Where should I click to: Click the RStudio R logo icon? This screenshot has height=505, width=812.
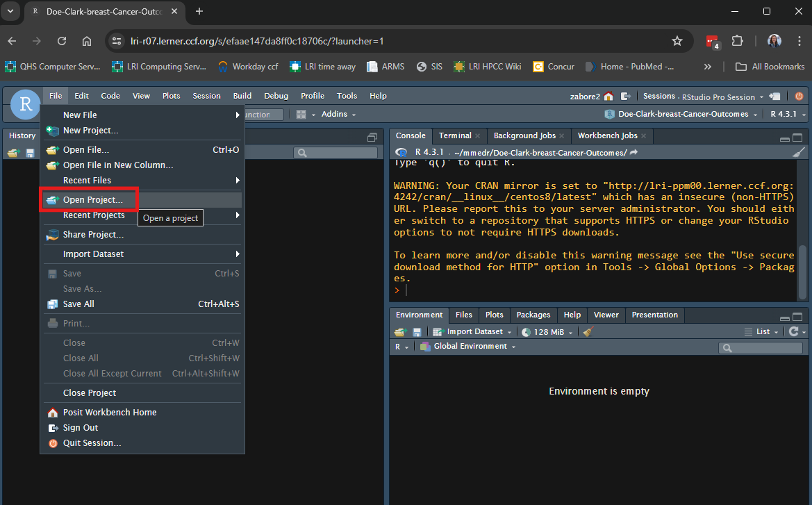point(26,104)
